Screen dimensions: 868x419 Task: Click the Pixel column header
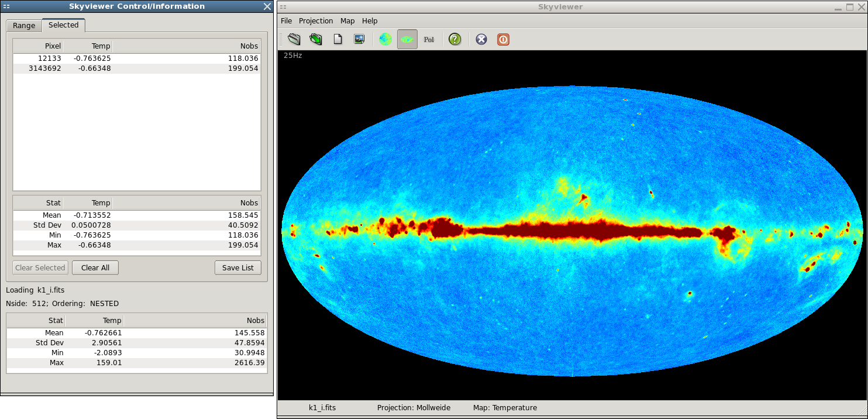38,46
